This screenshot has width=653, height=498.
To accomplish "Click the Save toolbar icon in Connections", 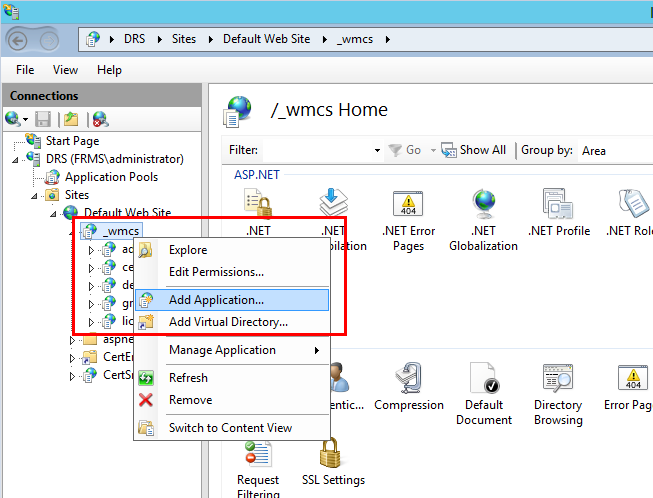I will tap(43, 119).
